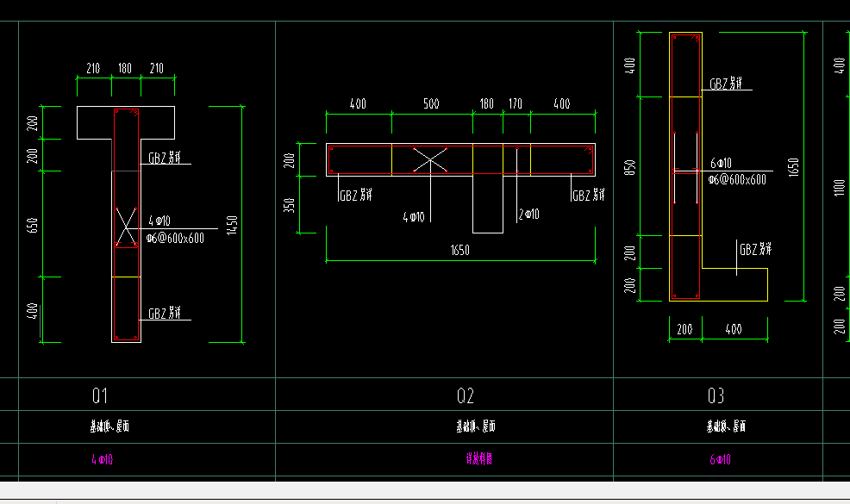Click 400 dimension at Q1 left side
The width and height of the screenshot is (850, 504).
click(33, 310)
